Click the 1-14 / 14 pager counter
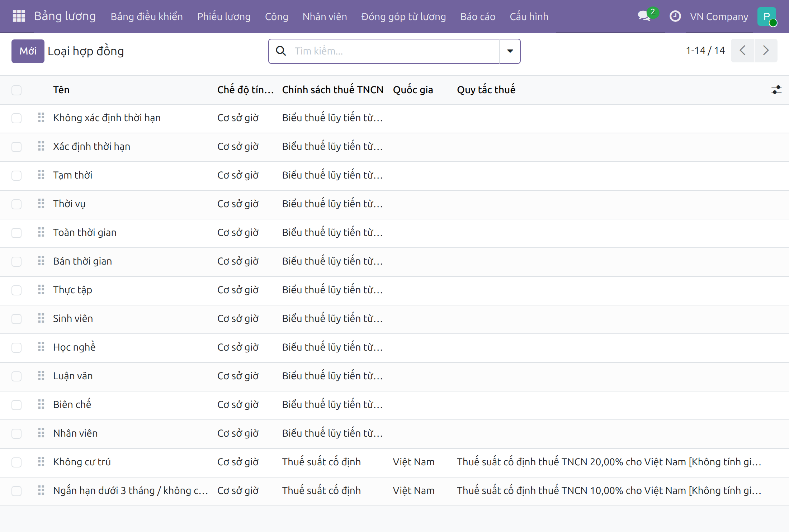This screenshot has width=789, height=532. (x=705, y=51)
